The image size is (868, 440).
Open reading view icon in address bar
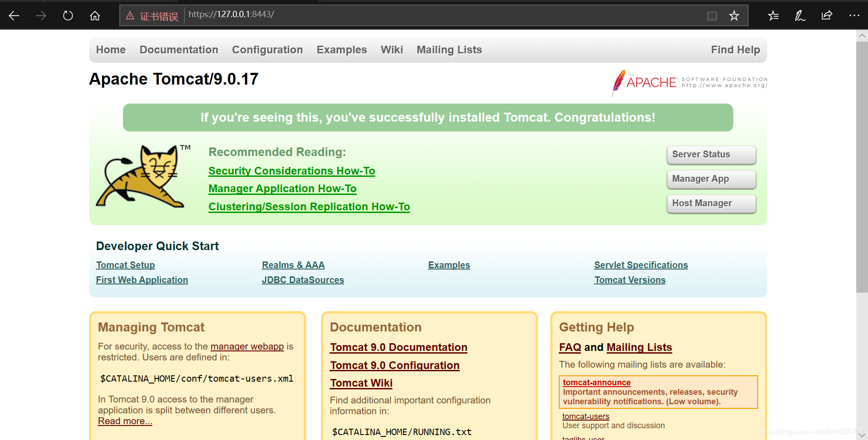tap(712, 16)
